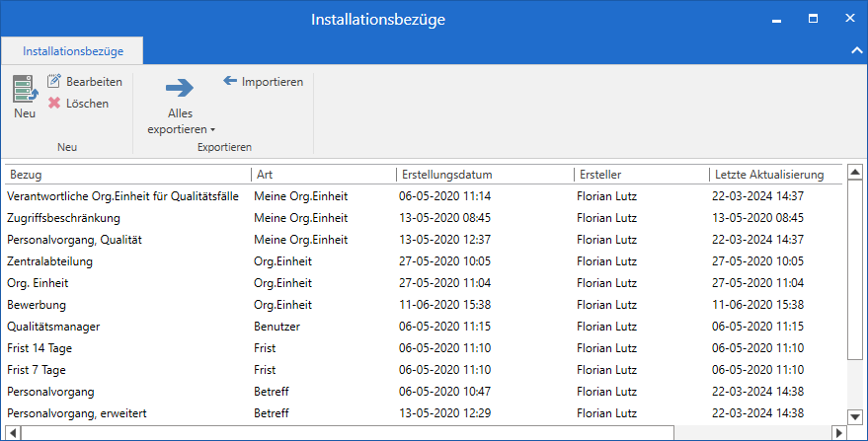Click the red Löschen X icon

pyautogui.click(x=54, y=103)
